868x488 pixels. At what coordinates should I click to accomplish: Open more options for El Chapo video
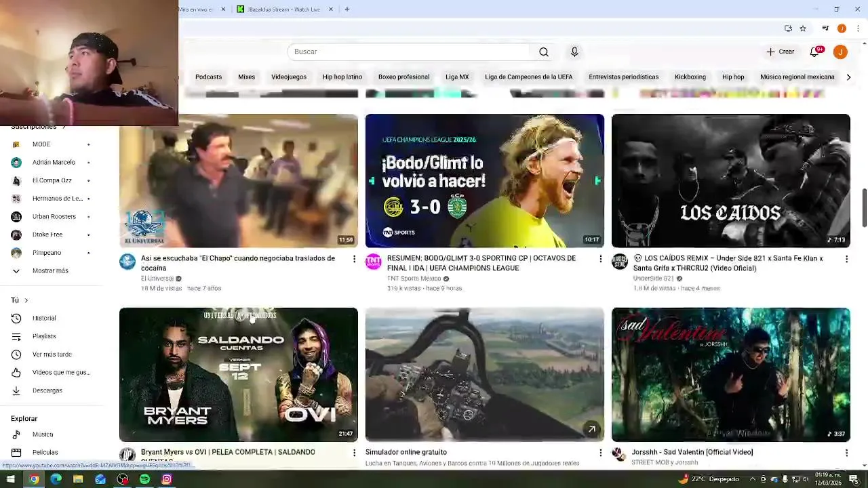(354, 259)
